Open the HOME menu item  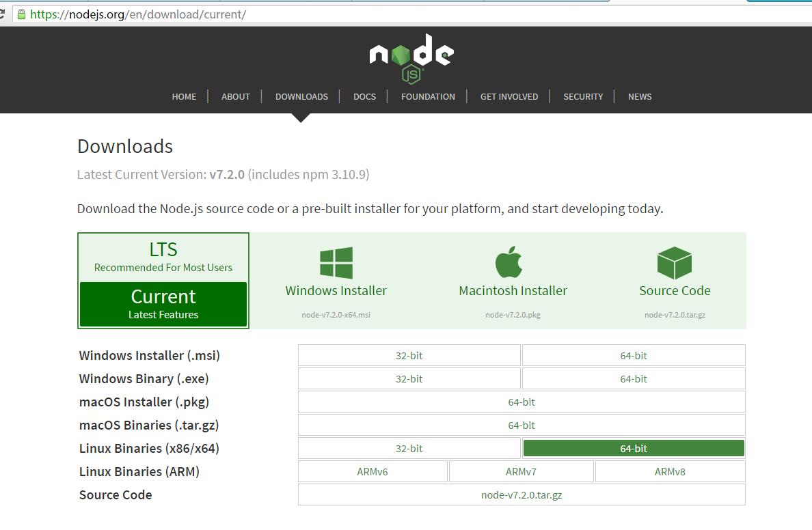[185, 97]
